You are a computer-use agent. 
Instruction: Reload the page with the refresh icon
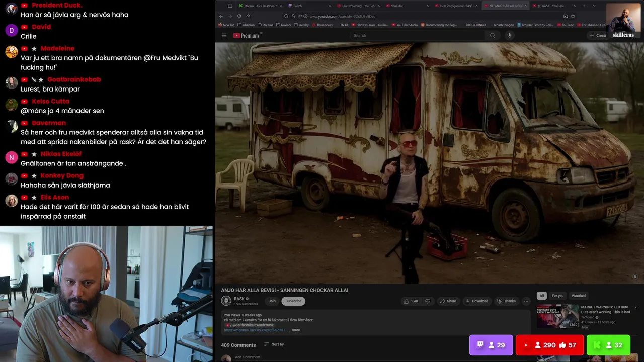point(239,16)
